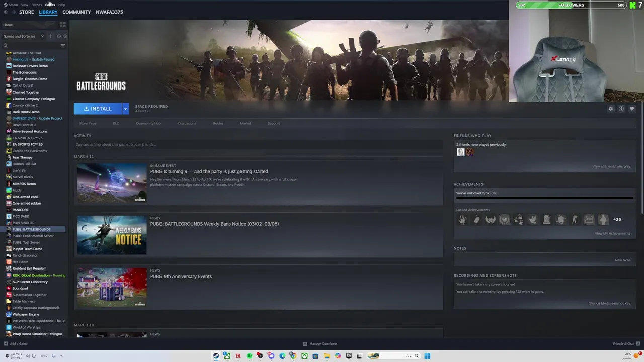Open Spotify from the Windows taskbar

coord(249,356)
